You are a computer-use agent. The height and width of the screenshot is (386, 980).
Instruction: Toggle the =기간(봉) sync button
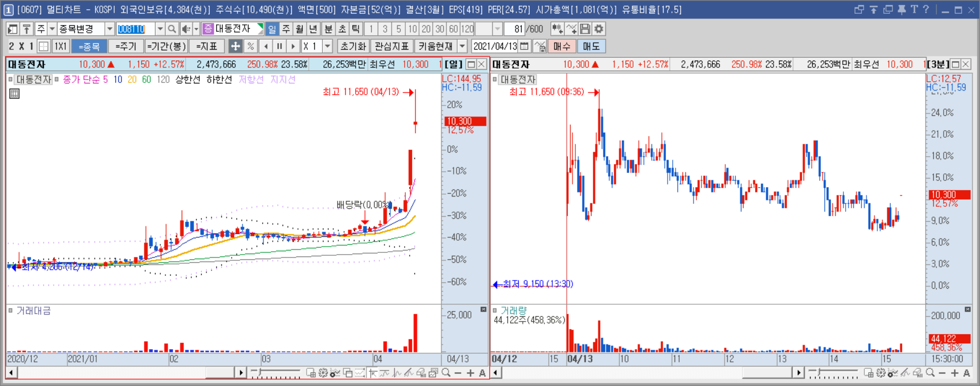click(x=166, y=46)
